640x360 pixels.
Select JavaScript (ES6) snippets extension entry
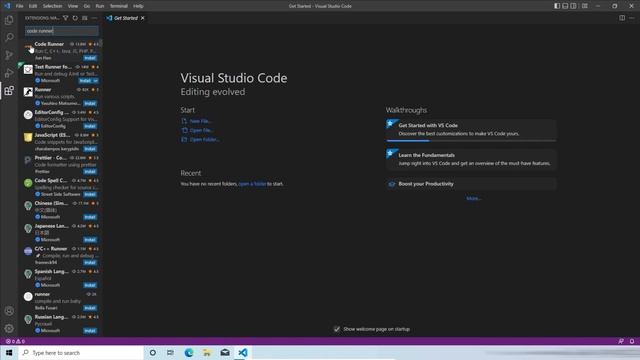[60, 142]
